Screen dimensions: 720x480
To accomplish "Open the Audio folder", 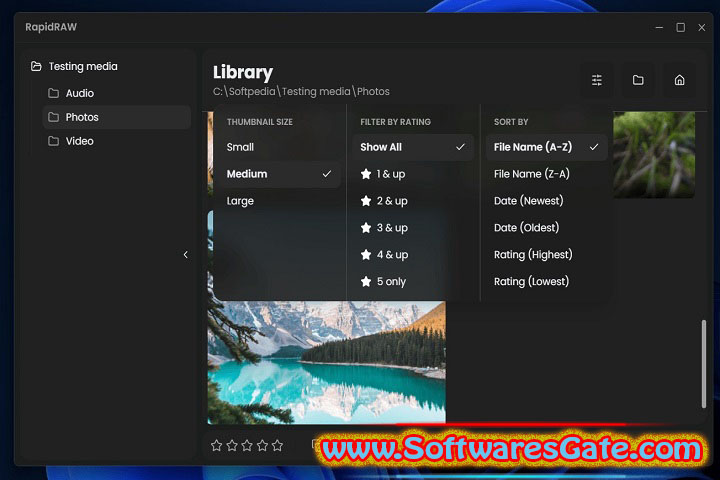I will [117, 93].
